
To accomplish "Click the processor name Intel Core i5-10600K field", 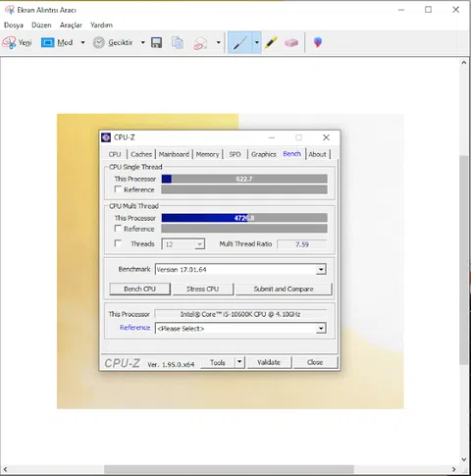I will click(x=240, y=314).
